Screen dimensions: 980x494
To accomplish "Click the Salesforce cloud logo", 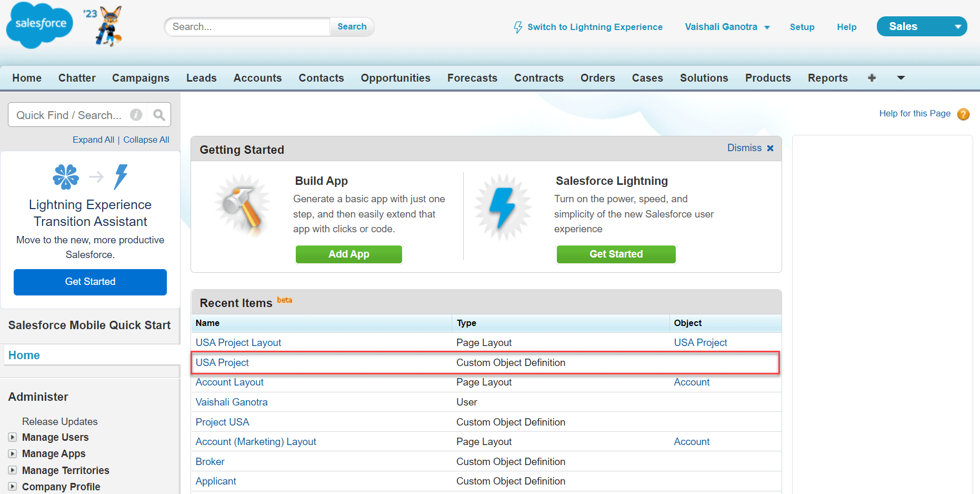I will [39, 25].
